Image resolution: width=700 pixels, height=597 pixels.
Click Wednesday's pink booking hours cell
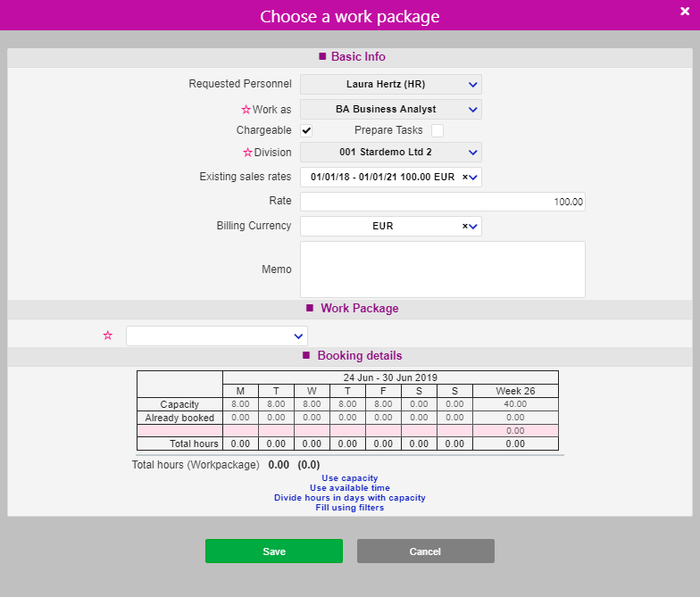pos(312,430)
